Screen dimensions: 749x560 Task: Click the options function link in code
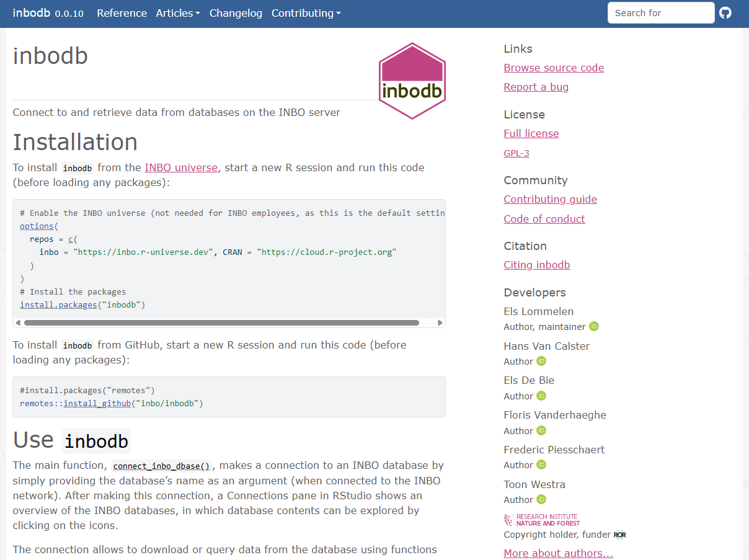click(37, 226)
